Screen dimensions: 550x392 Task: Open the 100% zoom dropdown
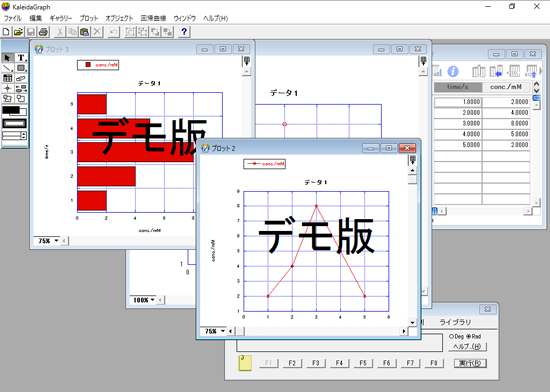(x=144, y=300)
